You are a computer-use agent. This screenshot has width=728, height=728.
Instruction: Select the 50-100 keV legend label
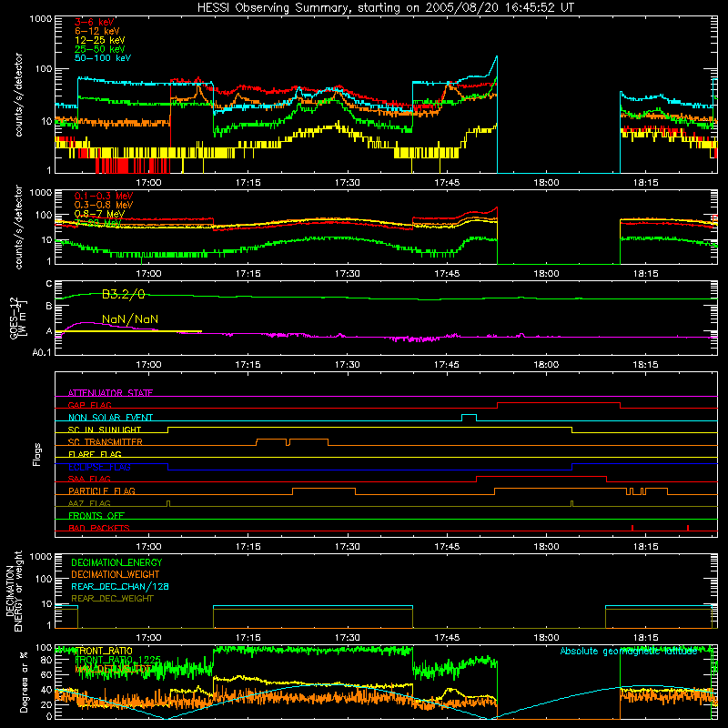click(x=103, y=58)
